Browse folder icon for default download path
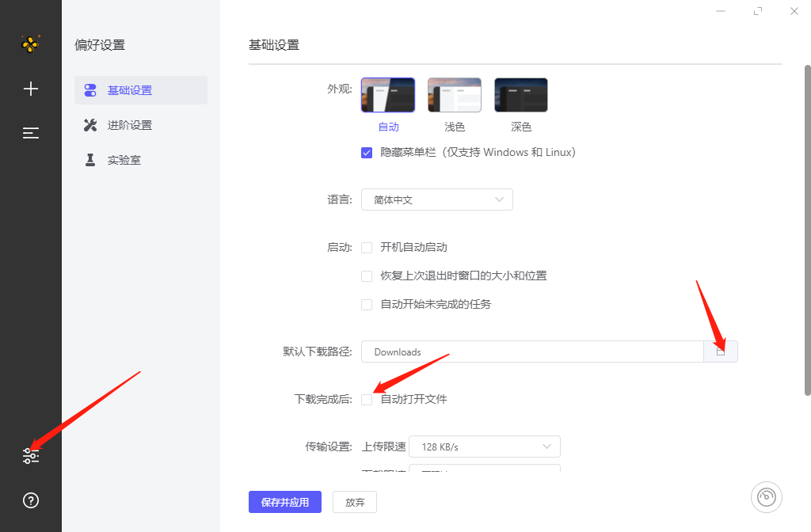 [721, 351]
